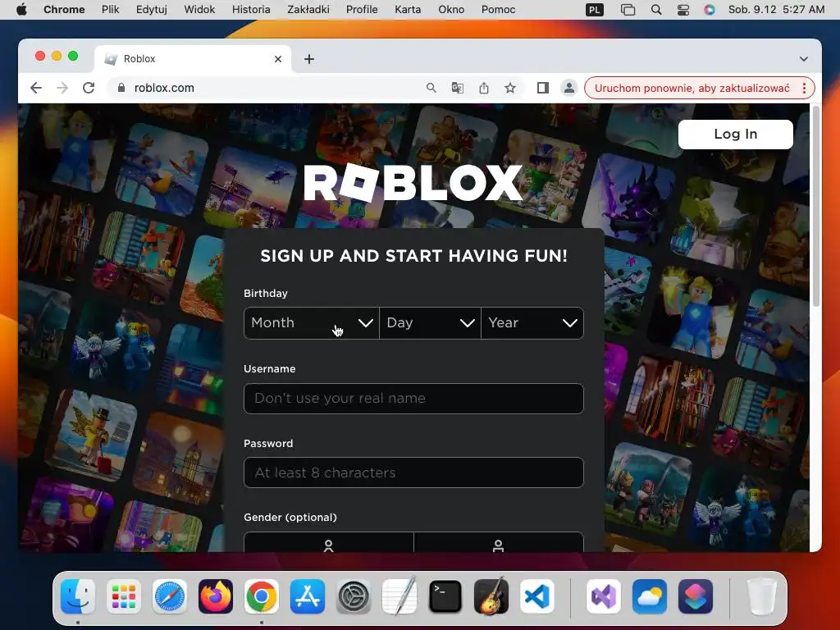Open the Widok menu
The image size is (840, 630).
point(199,10)
